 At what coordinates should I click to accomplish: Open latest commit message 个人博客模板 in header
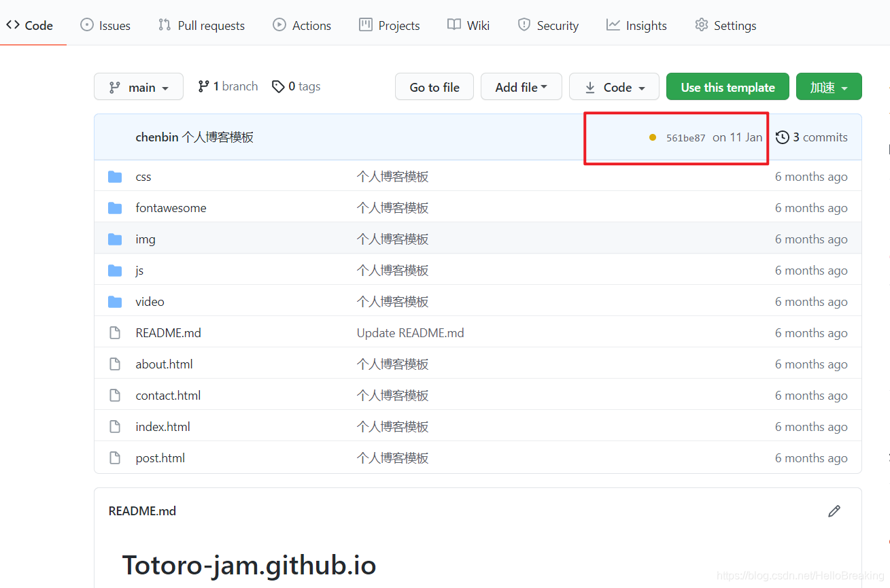click(x=218, y=137)
